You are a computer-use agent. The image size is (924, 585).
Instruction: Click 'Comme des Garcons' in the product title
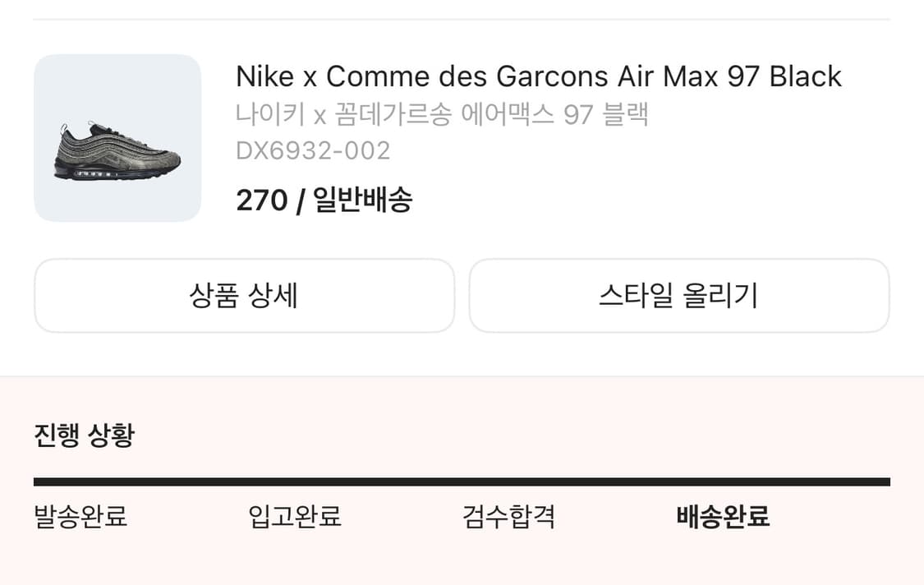458,76
